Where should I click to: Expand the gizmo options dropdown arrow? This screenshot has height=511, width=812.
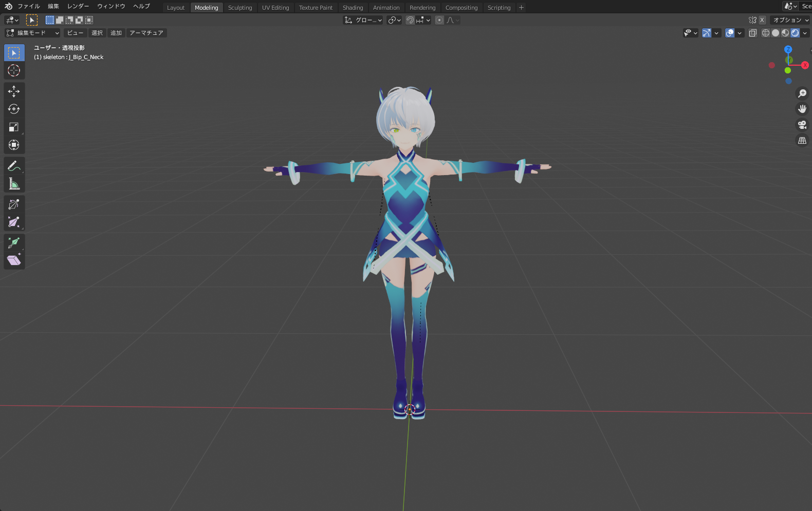716,33
